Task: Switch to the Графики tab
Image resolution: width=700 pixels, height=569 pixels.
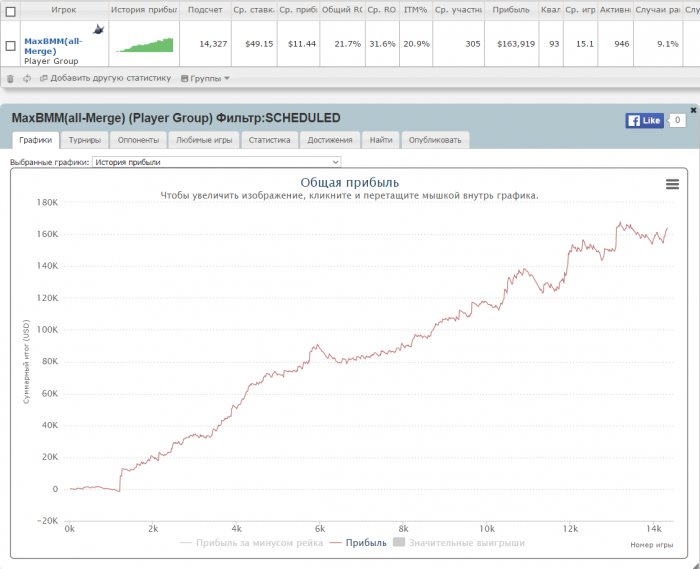Action: pos(36,140)
